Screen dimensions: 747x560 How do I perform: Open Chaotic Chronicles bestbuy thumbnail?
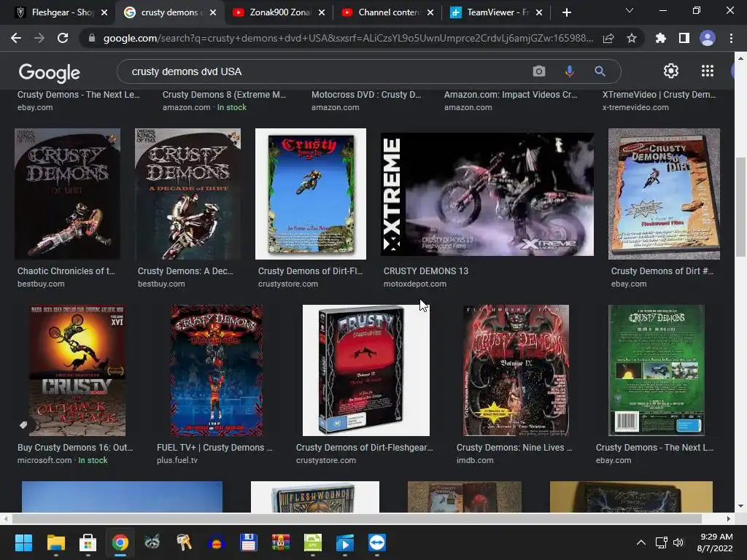click(67, 194)
